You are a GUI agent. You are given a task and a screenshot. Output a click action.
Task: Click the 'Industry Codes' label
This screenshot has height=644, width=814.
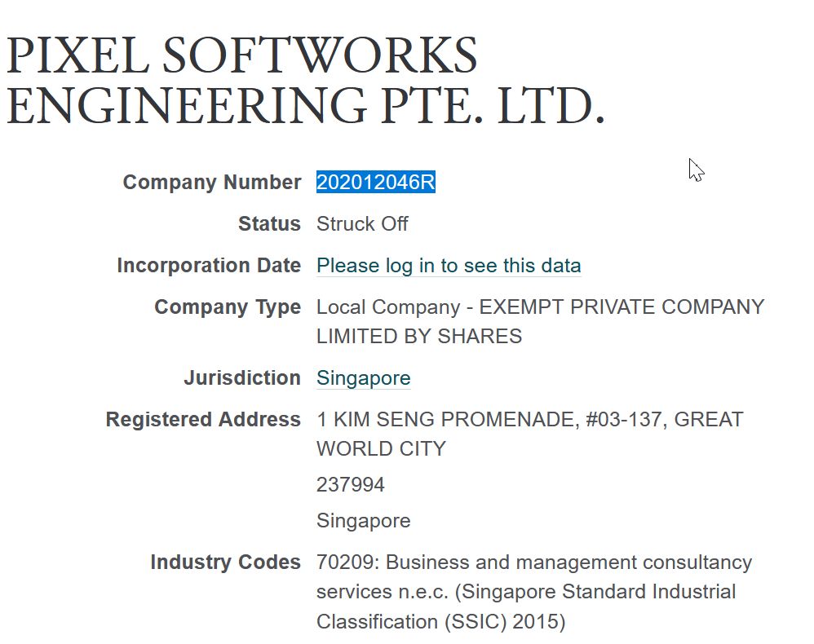click(225, 562)
